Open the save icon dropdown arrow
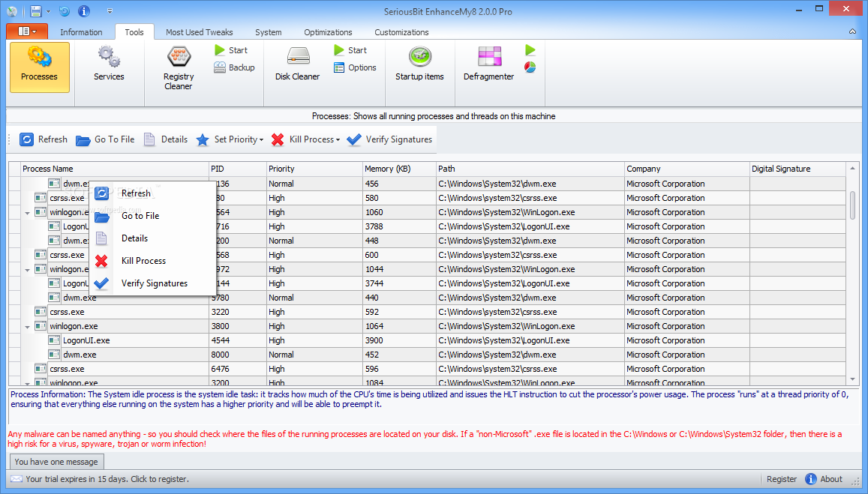 (48, 11)
